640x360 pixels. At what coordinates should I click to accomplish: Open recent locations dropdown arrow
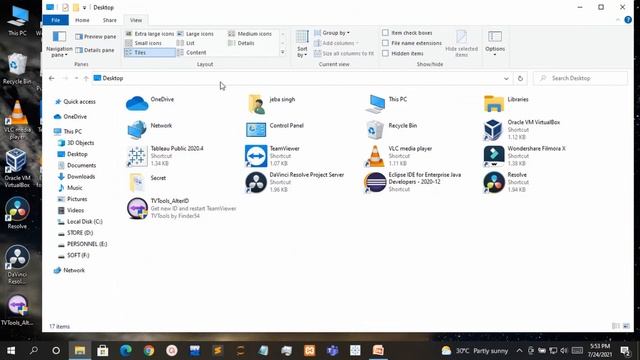tap(76, 78)
